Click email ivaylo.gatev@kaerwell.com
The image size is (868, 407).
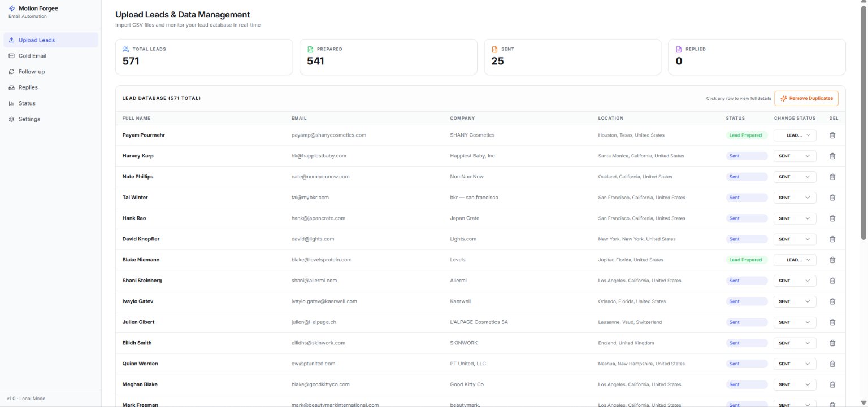pyautogui.click(x=324, y=301)
